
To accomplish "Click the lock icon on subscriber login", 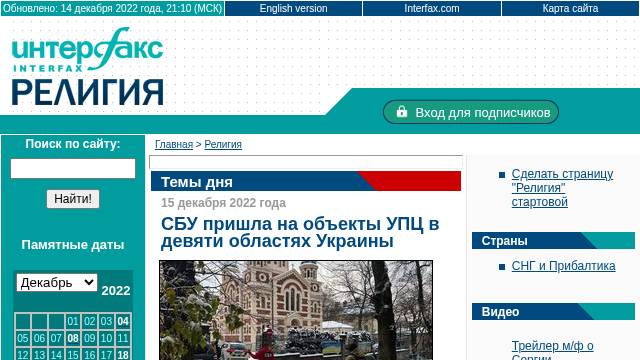I will [402, 112].
